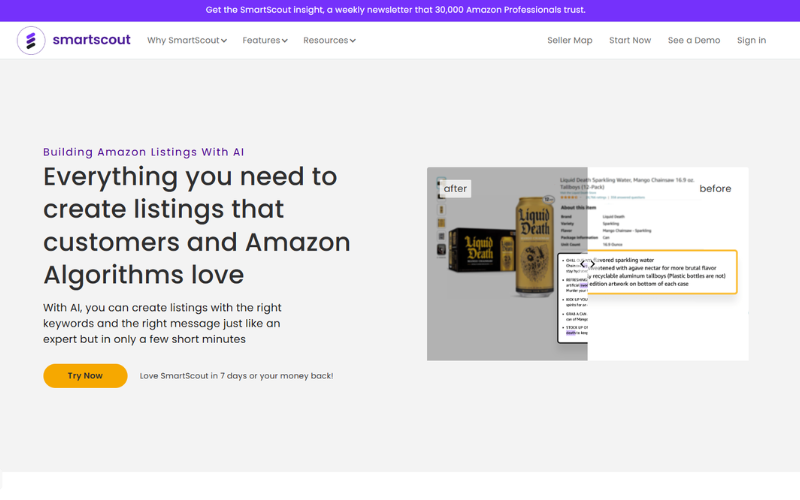Expand the Features dropdown menu
This screenshot has height=500, width=800.
265,40
